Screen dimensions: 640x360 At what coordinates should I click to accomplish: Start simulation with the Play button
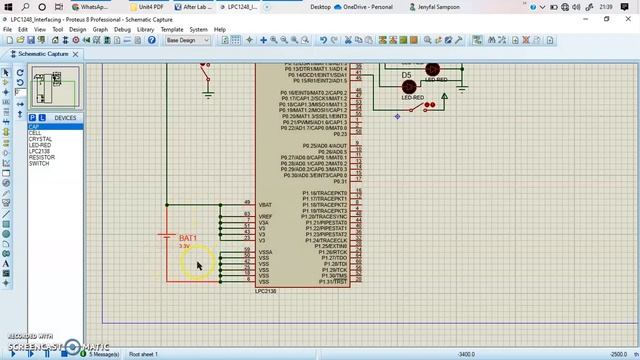[x=13, y=354]
